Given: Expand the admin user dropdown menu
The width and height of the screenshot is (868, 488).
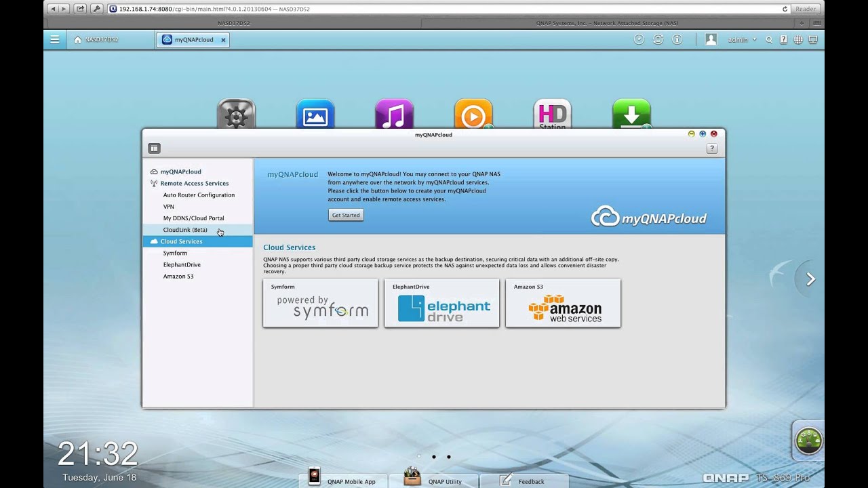Looking at the screenshot, I should click(742, 40).
